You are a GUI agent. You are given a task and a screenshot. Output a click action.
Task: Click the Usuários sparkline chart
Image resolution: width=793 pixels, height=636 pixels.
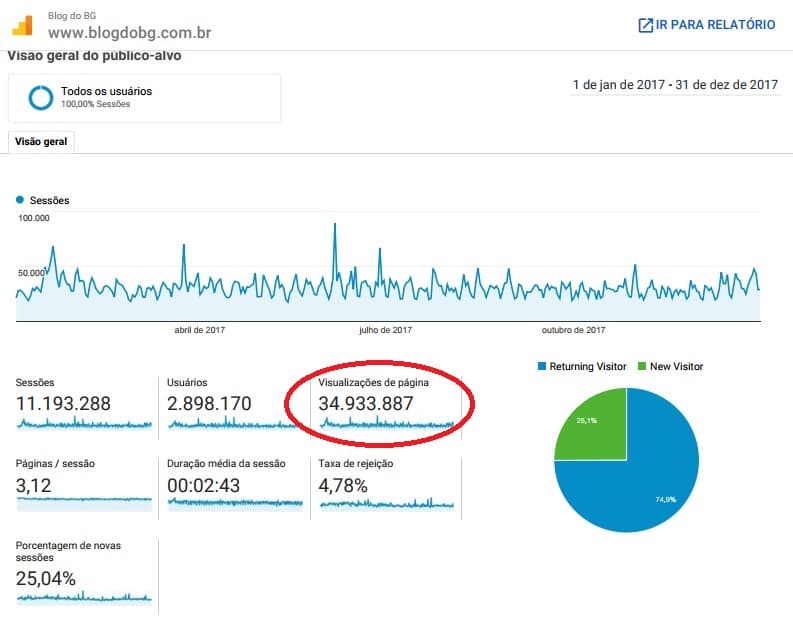click(x=234, y=423)
